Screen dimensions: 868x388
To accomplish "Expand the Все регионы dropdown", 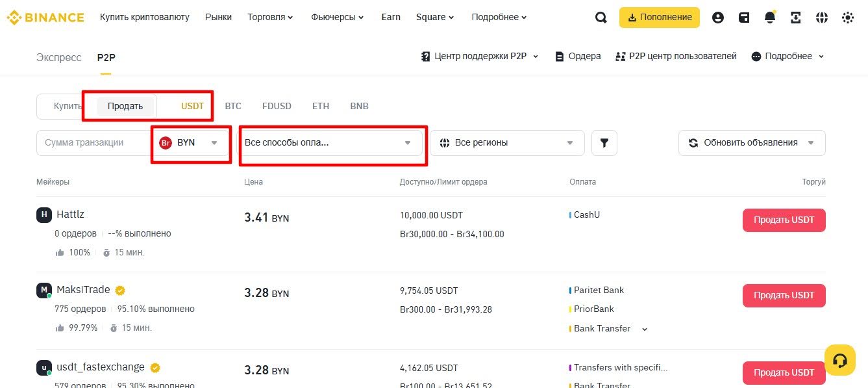I will (506, 142).
